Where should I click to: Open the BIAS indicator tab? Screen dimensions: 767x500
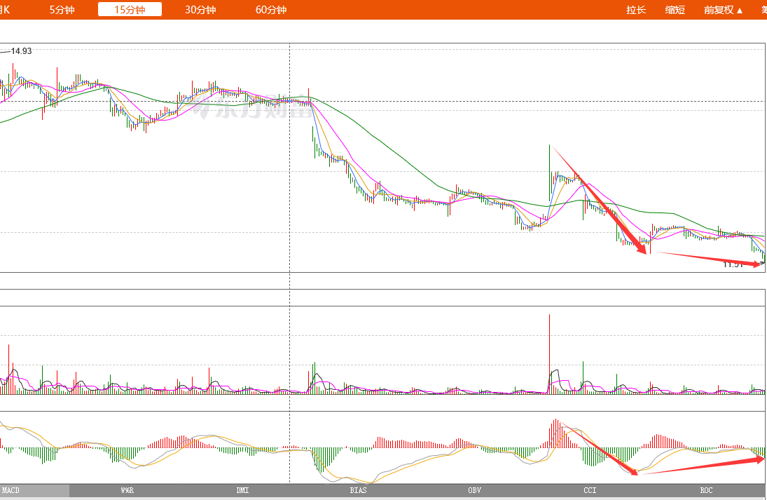[x=358, y=490]
